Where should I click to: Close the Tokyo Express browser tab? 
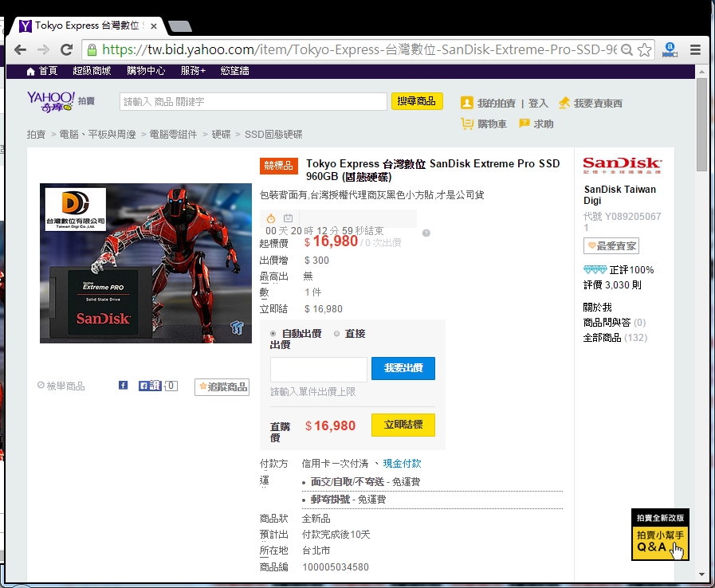[x=154, y=26]
